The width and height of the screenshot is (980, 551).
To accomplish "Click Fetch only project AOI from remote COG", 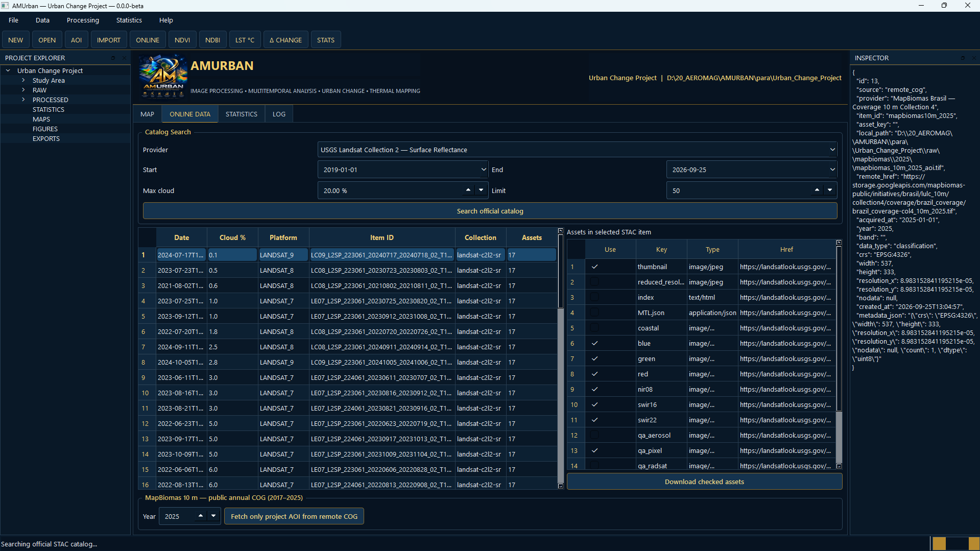I will [x=294, y=516].
